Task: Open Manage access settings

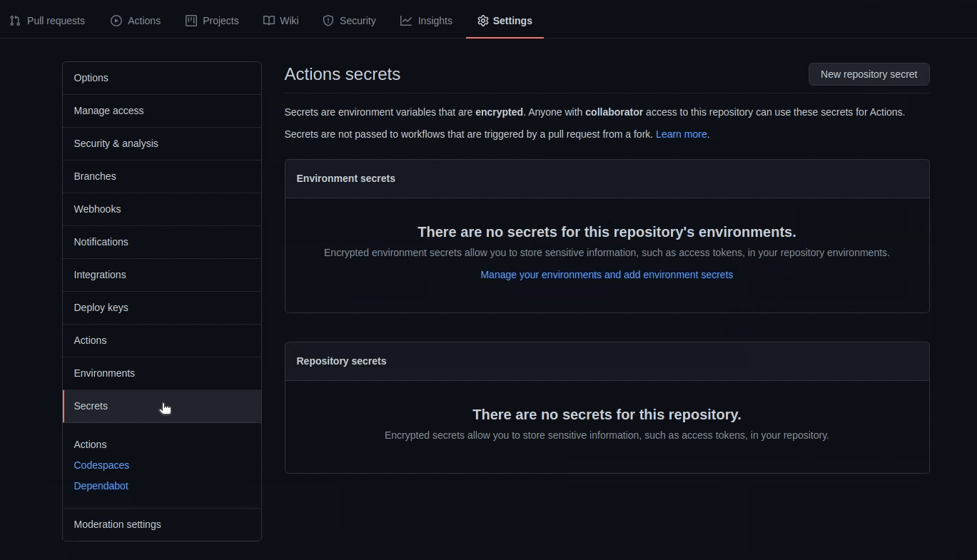Action: [x=108, y=111]
